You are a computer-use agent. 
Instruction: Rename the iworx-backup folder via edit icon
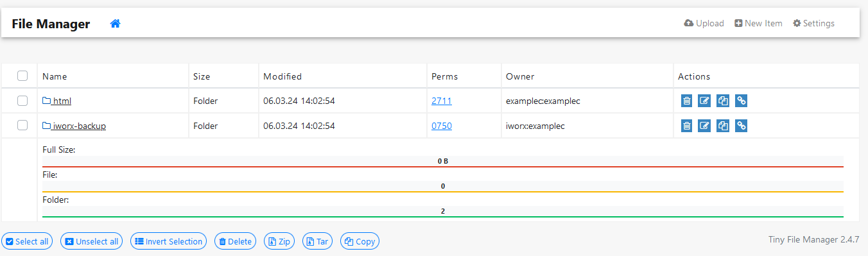(x=705, y=126)
